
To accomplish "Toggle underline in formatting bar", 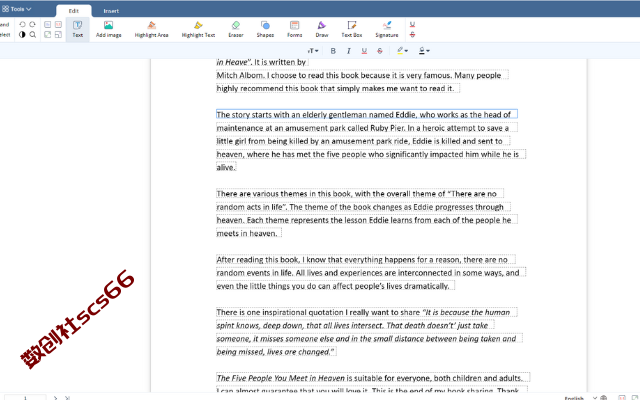I will coord(364,51).
